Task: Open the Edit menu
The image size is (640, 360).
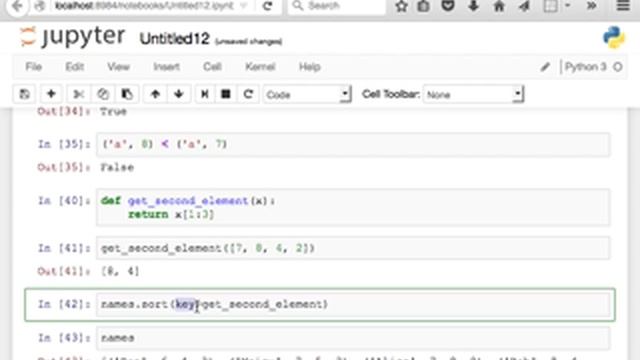Action: (75, 67)
